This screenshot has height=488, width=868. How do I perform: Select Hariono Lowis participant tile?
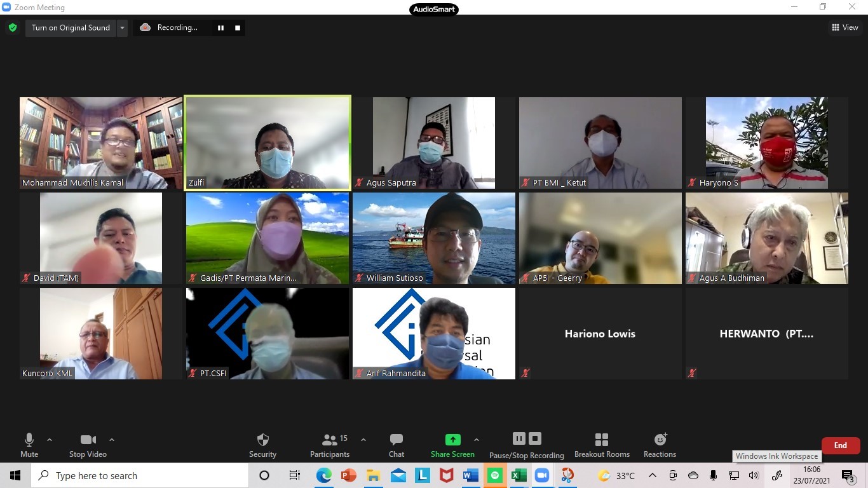(600, 334)
